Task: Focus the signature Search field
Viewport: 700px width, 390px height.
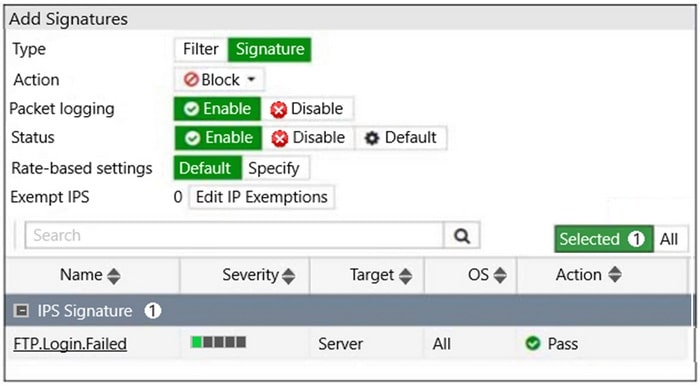Action: point(234,235)
